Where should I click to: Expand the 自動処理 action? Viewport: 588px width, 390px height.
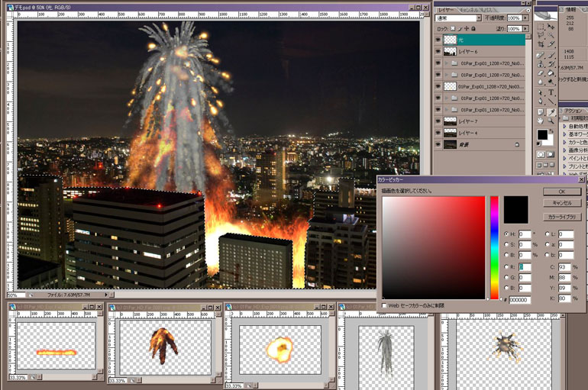pos(564,127)
